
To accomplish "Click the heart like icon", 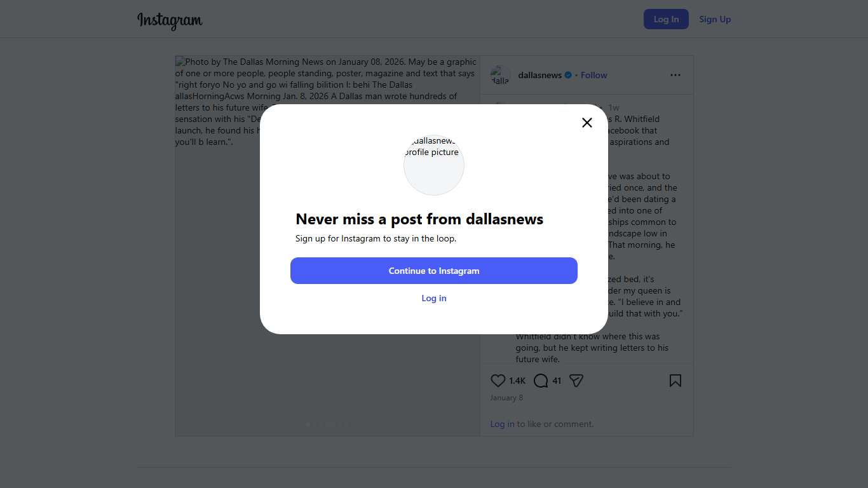I will [x=498, y=381].
